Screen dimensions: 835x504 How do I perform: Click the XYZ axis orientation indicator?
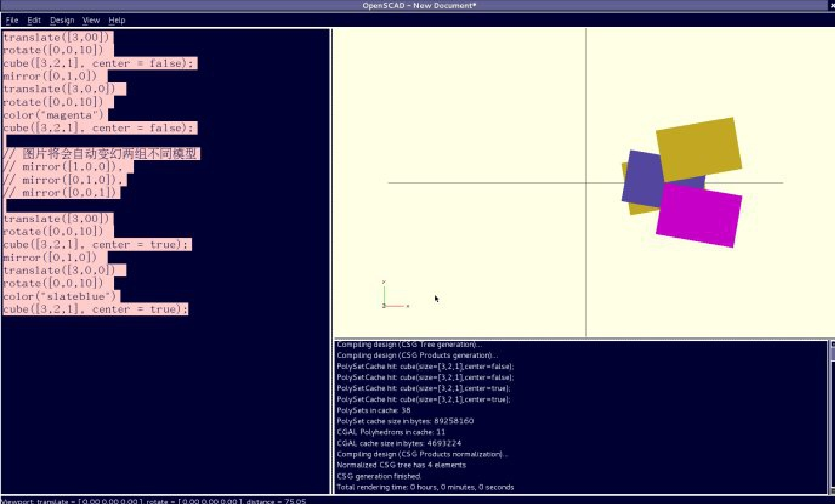pyautogui.click(x=394, y=298)
